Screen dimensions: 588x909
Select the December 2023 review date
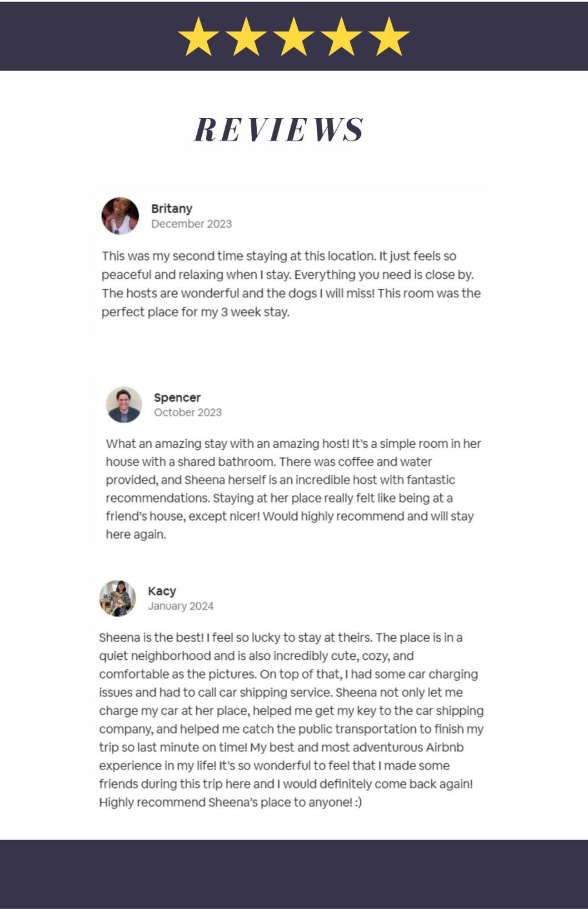point(191,224)
